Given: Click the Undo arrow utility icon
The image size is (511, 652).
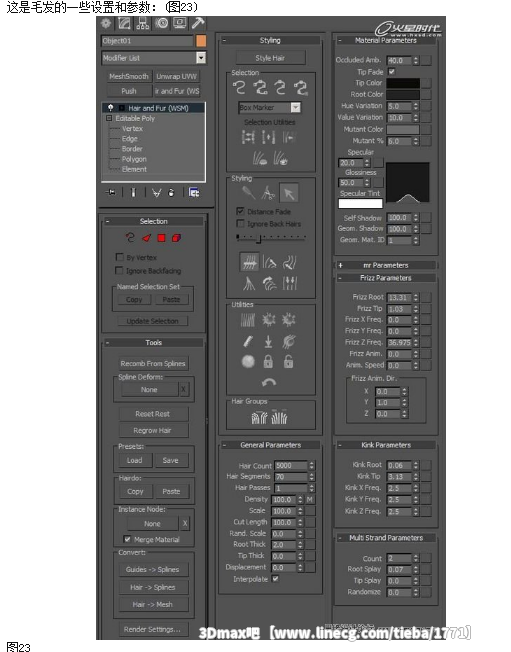Looking at the screenshot, I should [x=269, y=382].
